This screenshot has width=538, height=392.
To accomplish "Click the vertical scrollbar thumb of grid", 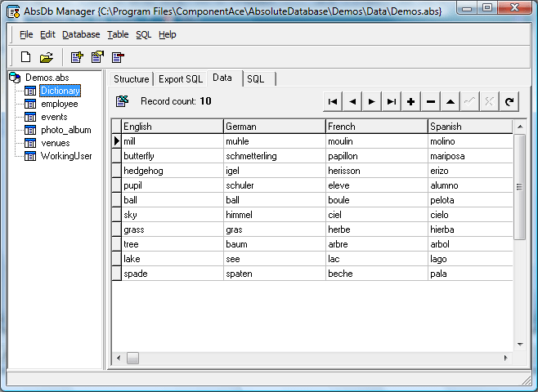I will point(520,187).
